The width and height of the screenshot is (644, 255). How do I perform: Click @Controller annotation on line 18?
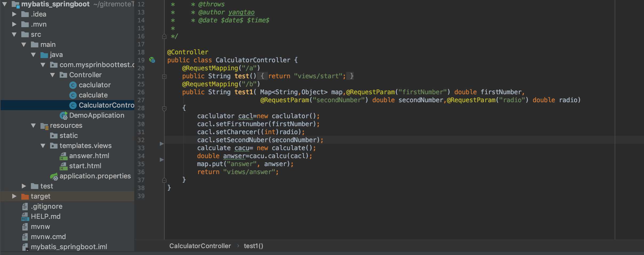[188, 52]
